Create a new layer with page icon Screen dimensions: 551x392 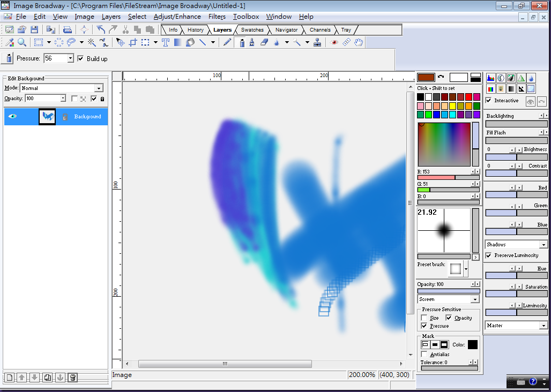coord(10,378)
